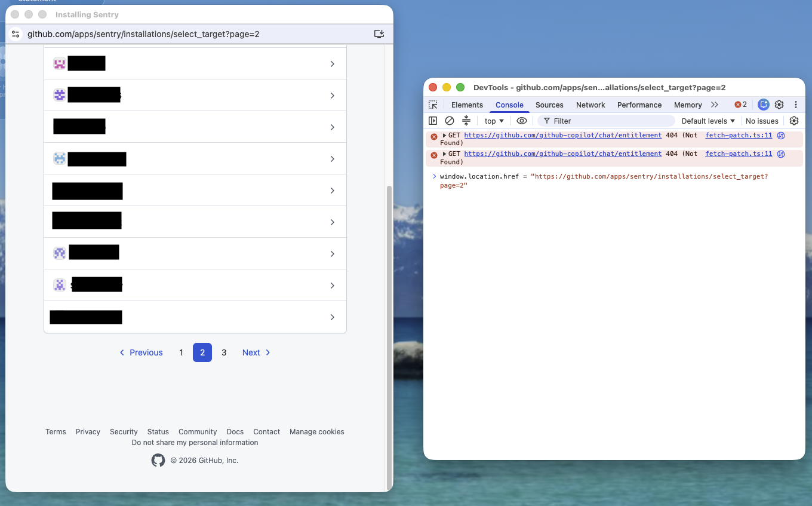812x506 pixels.
Task: Click the install app icon in address bar
Action: (x=379, y=34)
